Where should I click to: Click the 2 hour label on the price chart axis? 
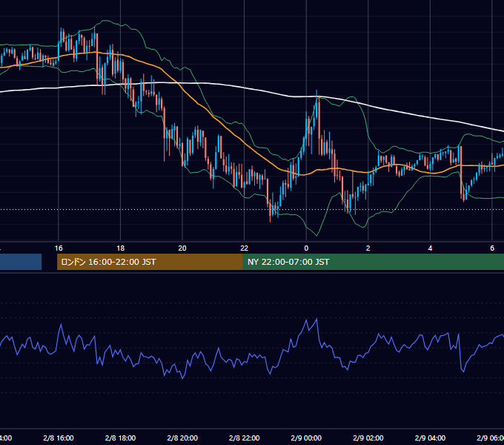pyautogui.click(x=368, y=248)
